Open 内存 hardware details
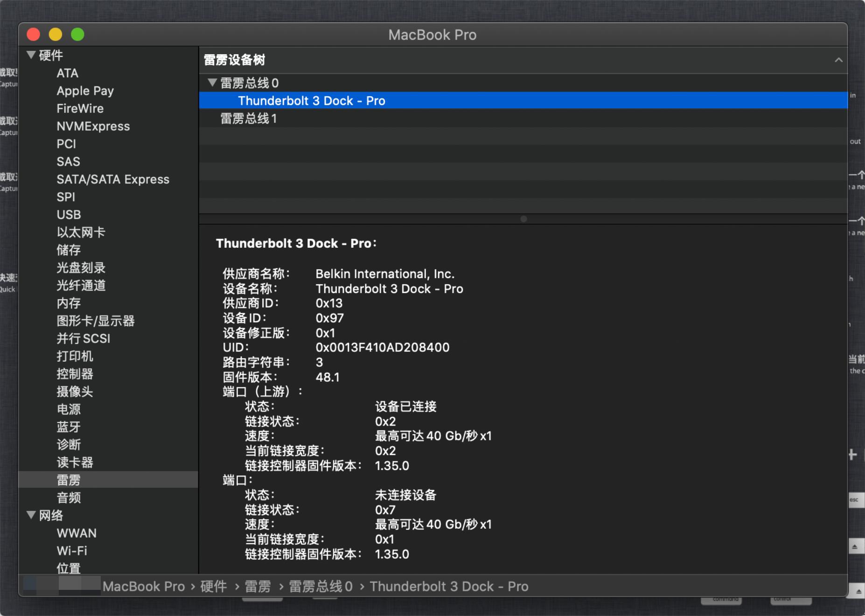 [69, 303]
